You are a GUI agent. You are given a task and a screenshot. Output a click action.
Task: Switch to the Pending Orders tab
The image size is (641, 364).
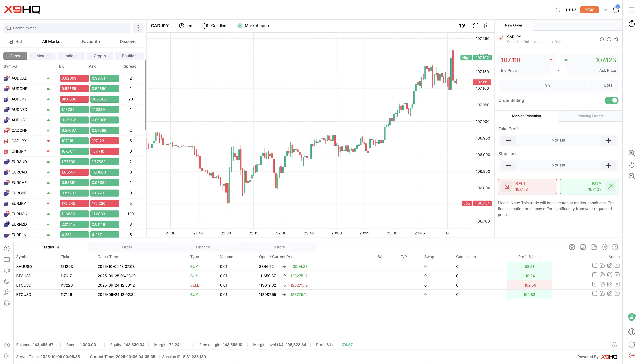tap(590, 116)
